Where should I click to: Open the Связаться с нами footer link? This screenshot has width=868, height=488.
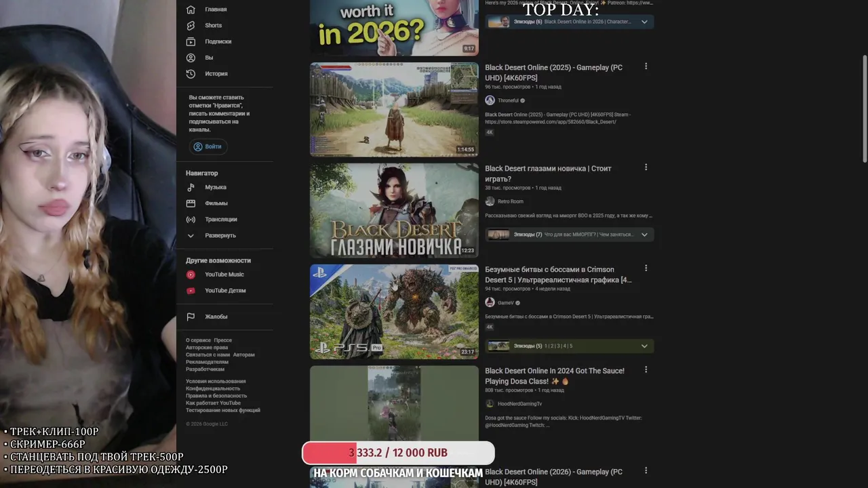208,354
